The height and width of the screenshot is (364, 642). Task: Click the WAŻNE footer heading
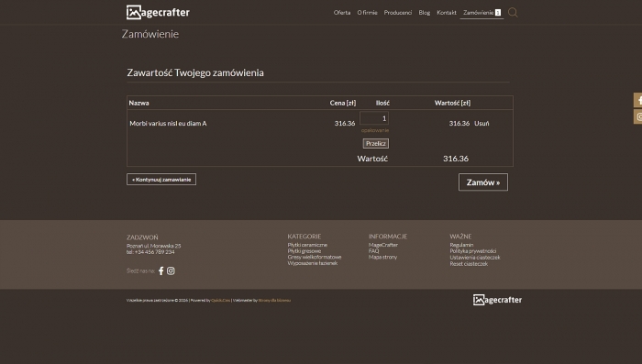click(x=460, y=237)
